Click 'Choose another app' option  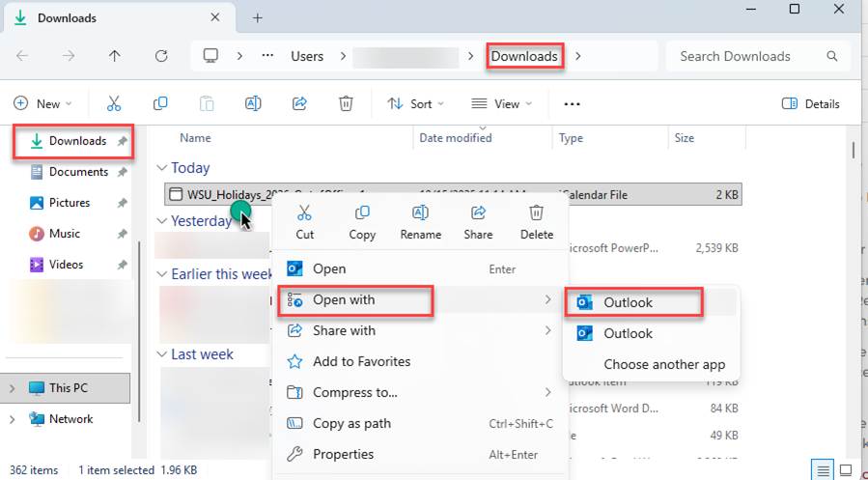coord(664,364)
